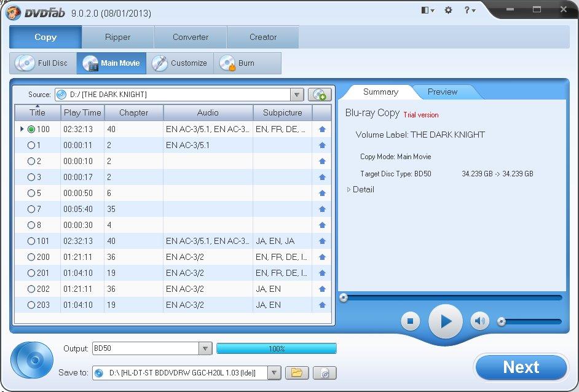Click the Next button
Viewport: 579px width, 392px height.
pos(521,367)
